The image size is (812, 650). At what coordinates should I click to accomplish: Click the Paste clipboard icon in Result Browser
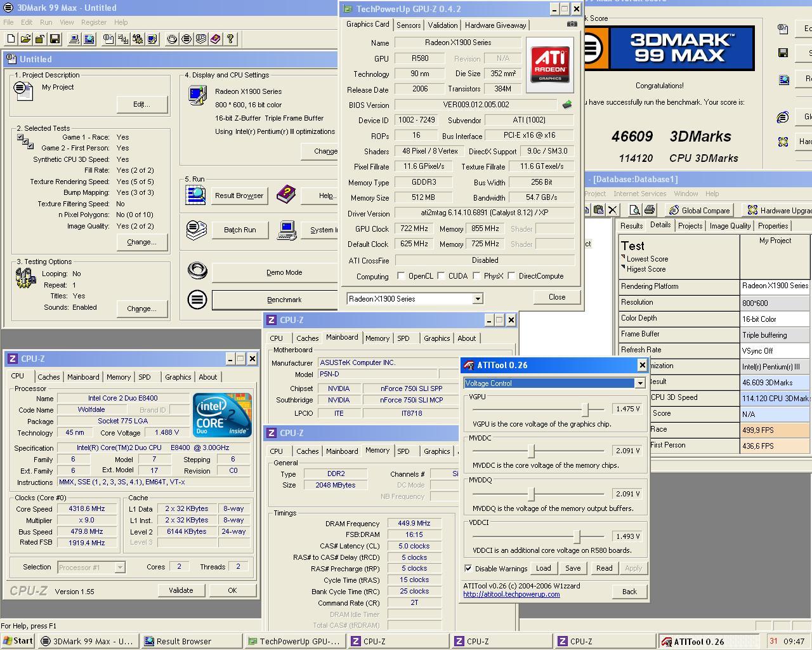(x=598, y=210)
